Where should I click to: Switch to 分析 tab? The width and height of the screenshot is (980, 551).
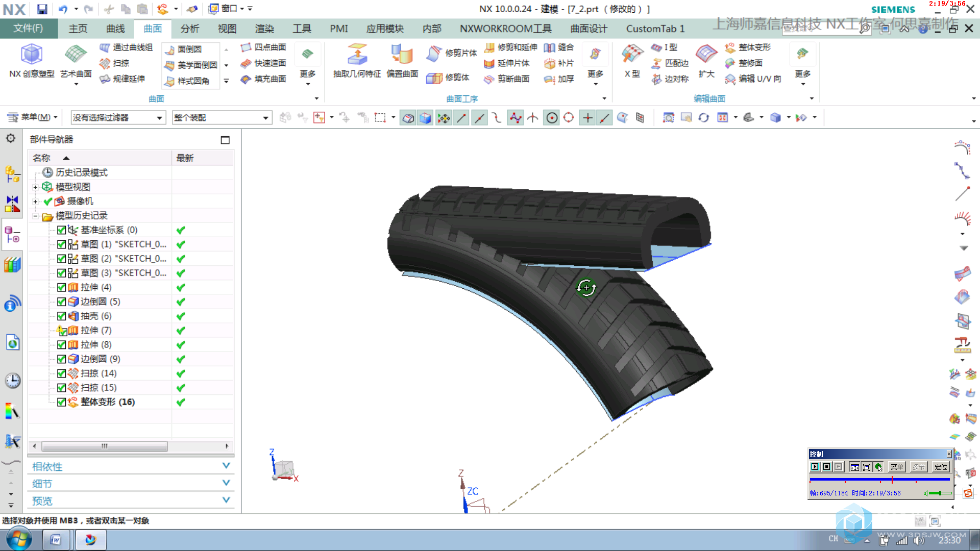coord(190,29)
